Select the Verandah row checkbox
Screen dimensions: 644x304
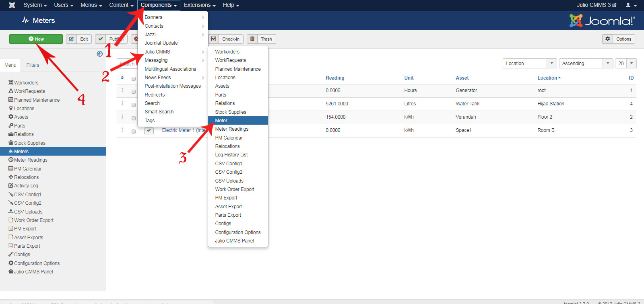coord(134,118)
